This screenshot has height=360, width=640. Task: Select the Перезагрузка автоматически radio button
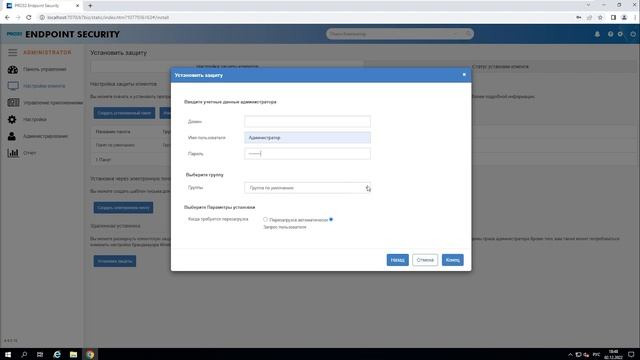tap(265, 220)
